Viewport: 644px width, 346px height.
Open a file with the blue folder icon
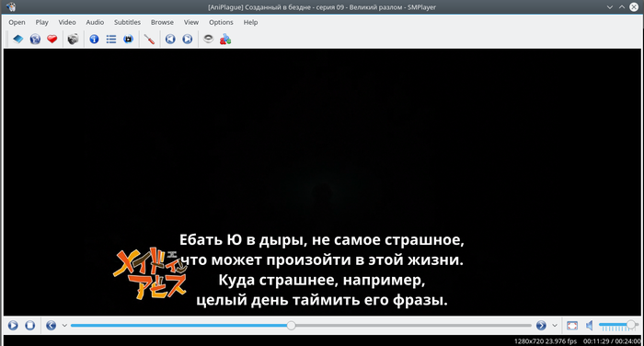pyautogui.click(x=17, y=39)
